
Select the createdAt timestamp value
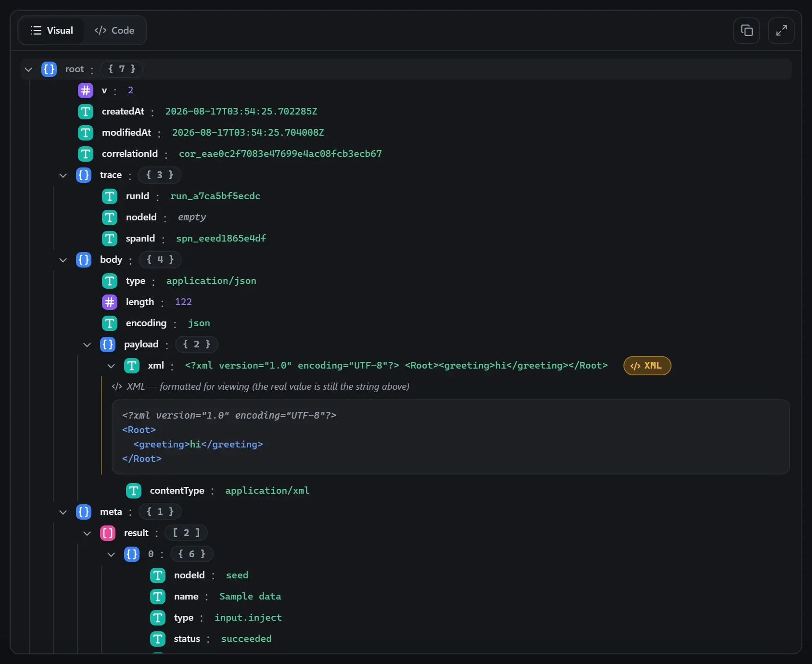click(x=241, y=112)
